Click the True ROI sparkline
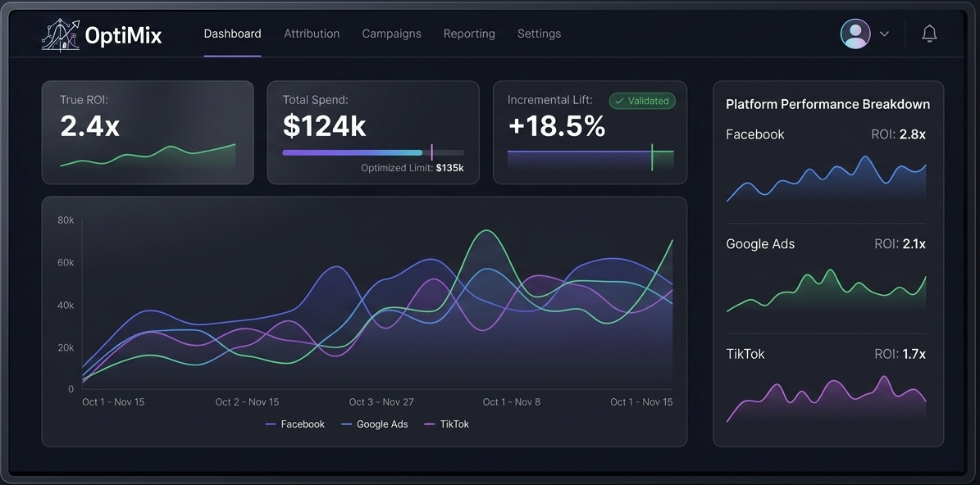Screen dimensions: 980x485 pos(148,156)
